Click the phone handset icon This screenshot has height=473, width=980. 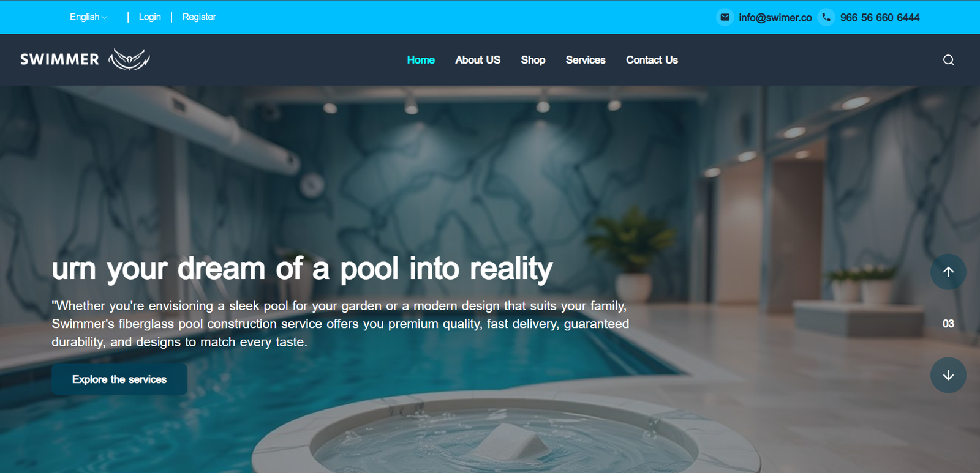click(x=826, y=17)
